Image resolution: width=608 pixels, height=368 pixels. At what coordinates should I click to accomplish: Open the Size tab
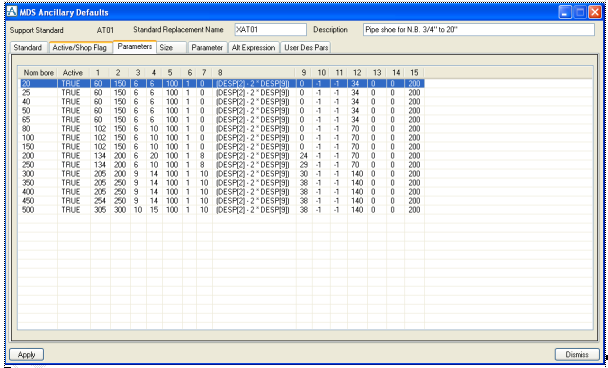pyautogui.click(x=171, y=48)
